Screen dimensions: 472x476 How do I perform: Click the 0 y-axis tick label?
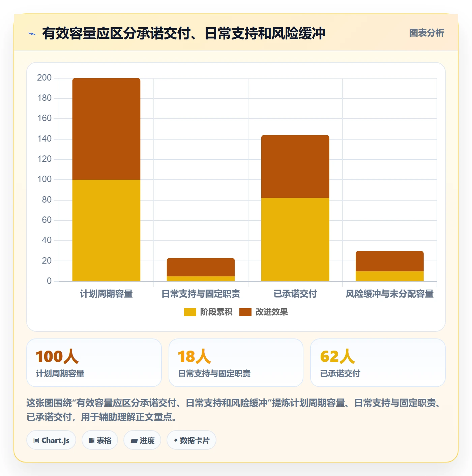pyautogui.click(x=49, y=281)
